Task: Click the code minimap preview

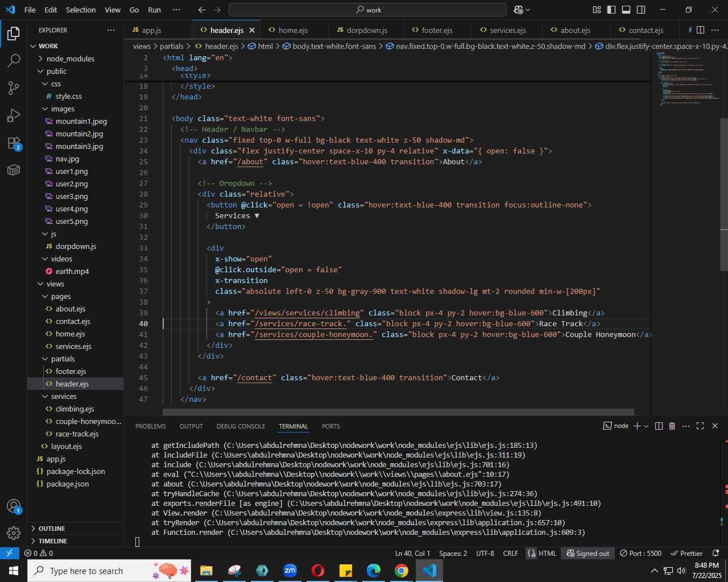Action: pos(687,80)
